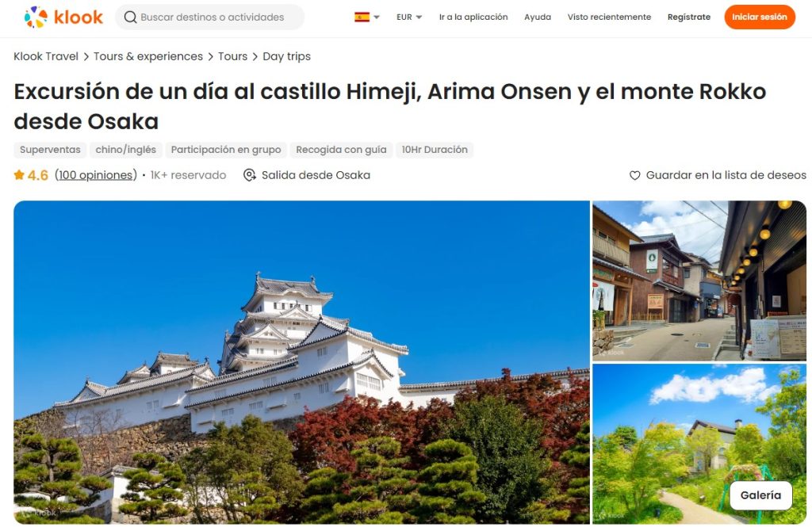
Task: Open Ayuda in the top navigation
Action: (538, 17)
